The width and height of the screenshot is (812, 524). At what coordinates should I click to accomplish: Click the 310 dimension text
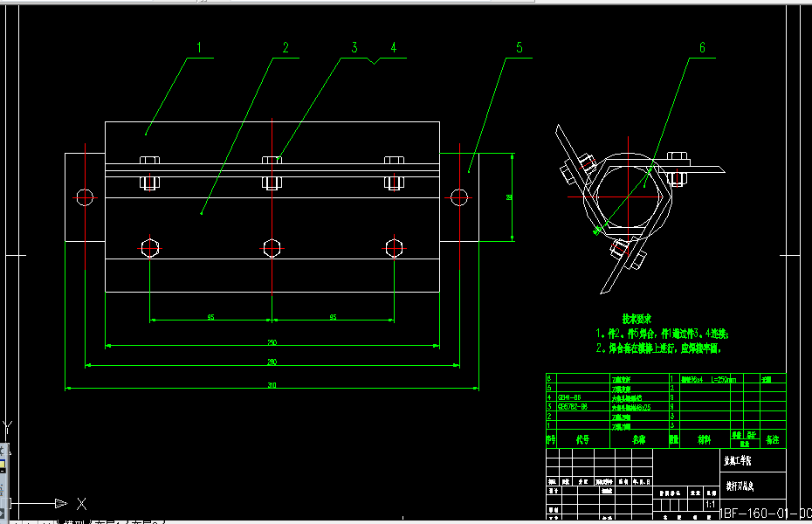272,385
